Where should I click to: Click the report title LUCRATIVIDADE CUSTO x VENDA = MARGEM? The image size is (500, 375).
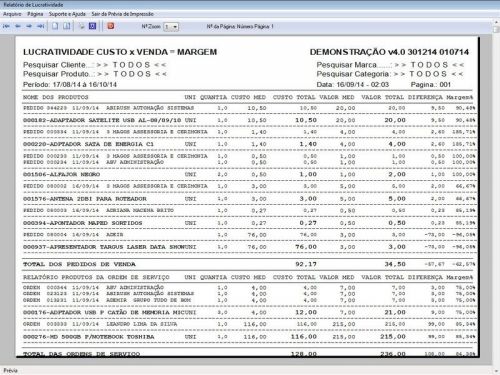pyautogui.click(x=120, y=52)
